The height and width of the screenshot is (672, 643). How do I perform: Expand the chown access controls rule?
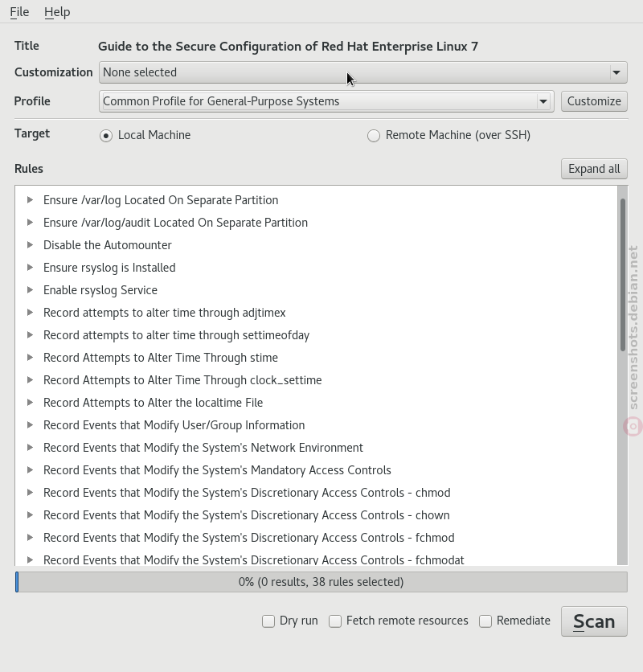[x=30, y=514]
